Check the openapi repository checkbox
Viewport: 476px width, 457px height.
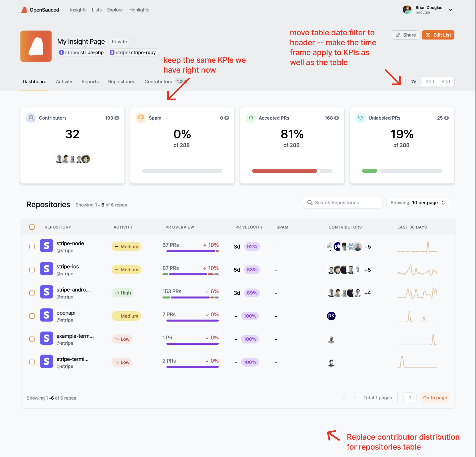pos(32,316)
